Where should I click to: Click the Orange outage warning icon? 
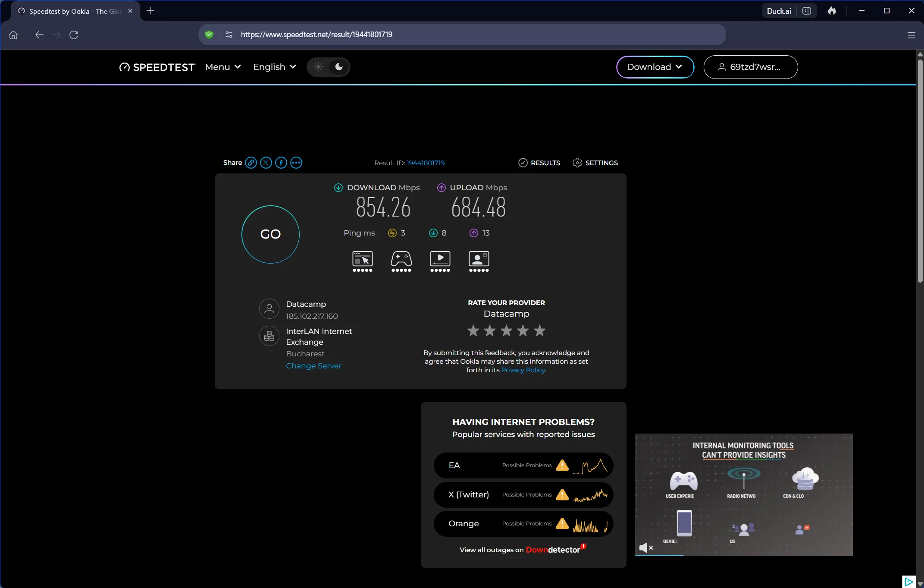click(562, 523)
